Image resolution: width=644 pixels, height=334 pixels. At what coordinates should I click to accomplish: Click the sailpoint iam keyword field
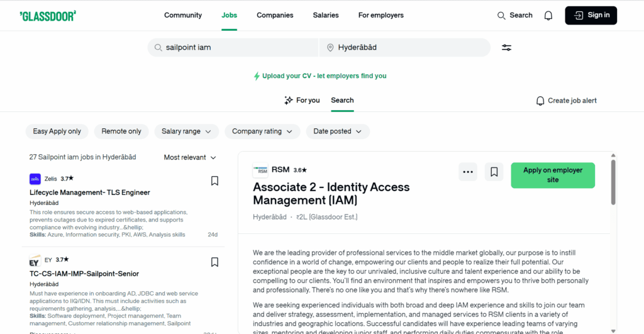pyautogui.click(x=233, y=48)
